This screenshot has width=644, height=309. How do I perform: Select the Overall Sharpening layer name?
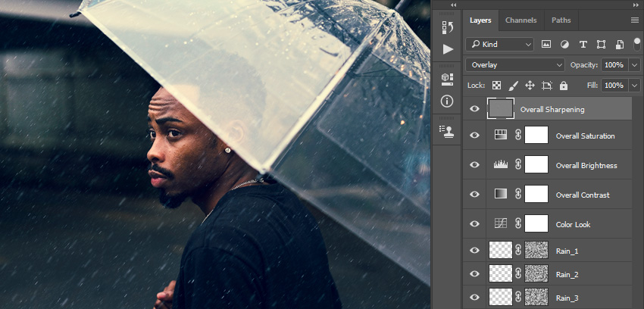(552, 109)
